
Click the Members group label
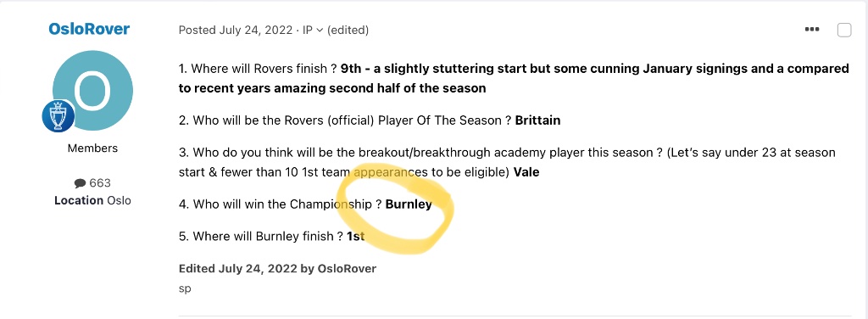pos(92,148)
